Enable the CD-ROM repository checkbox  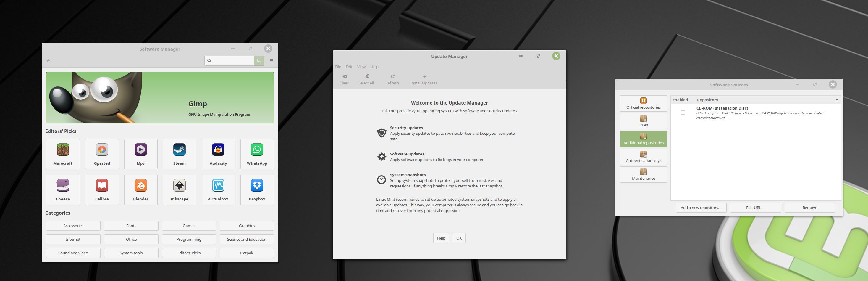[x=683, y=113]
